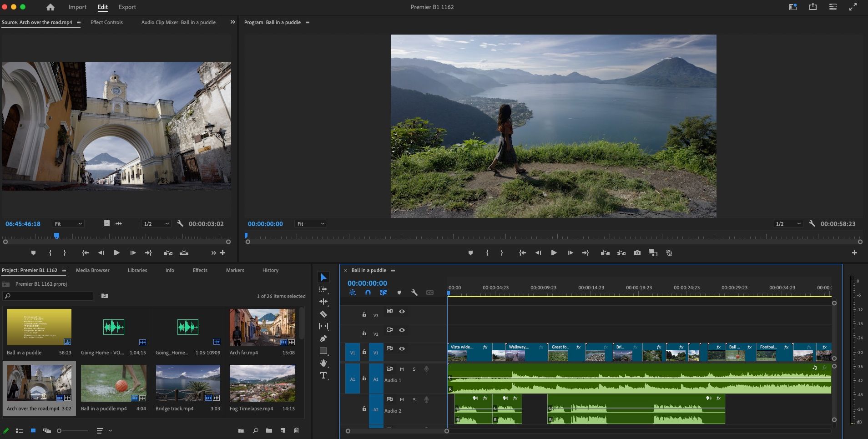Screen dimensions: 868x439
Task: Click the New Bin folder icon
Action: pos(269,430)
